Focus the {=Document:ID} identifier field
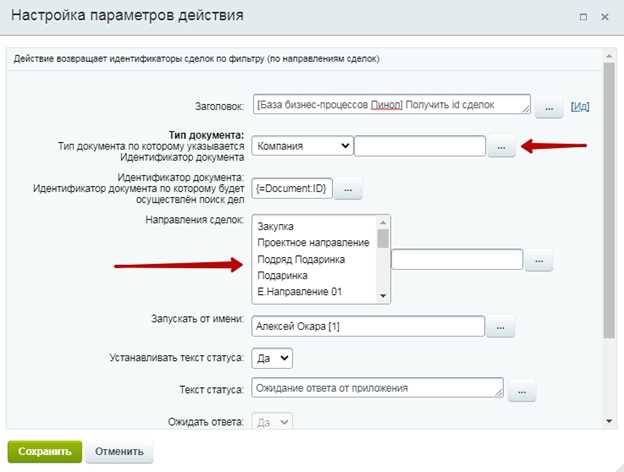The image size is (624, 472). [292, 188]
